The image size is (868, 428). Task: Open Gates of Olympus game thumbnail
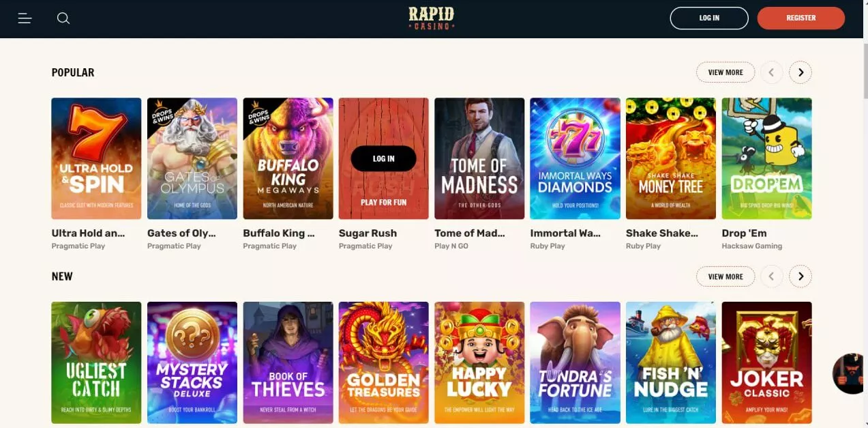coord(192,158)
